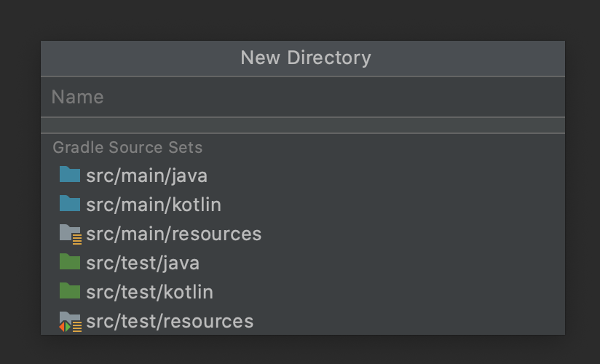This screenshot has width=600, height=364.
Task: Click the green folder icon for src/test/java
Action: point(69,262)
